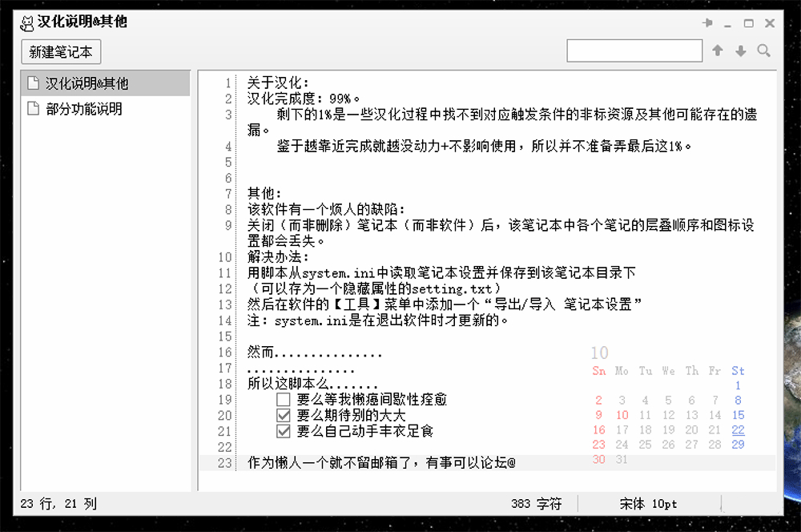Viewport: 801px width, 532px height.
Task: Click line 14 text starting with 注:
Action: pyautogui.click(x=377, y=320)
